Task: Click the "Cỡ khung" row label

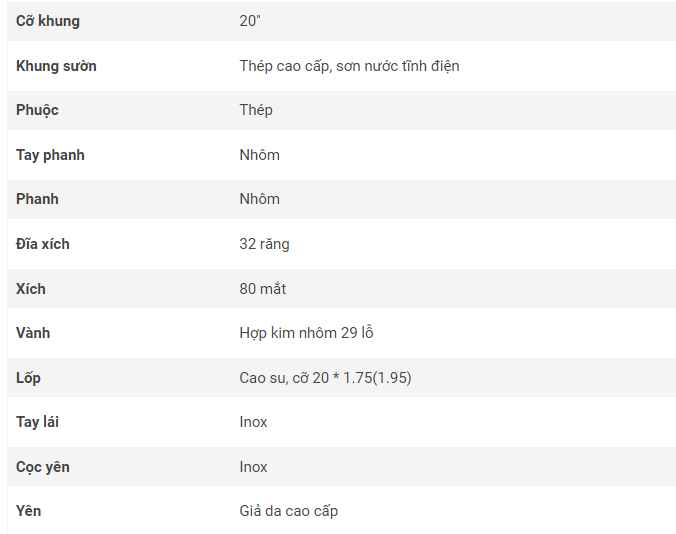Action: [x=48, y=21]
